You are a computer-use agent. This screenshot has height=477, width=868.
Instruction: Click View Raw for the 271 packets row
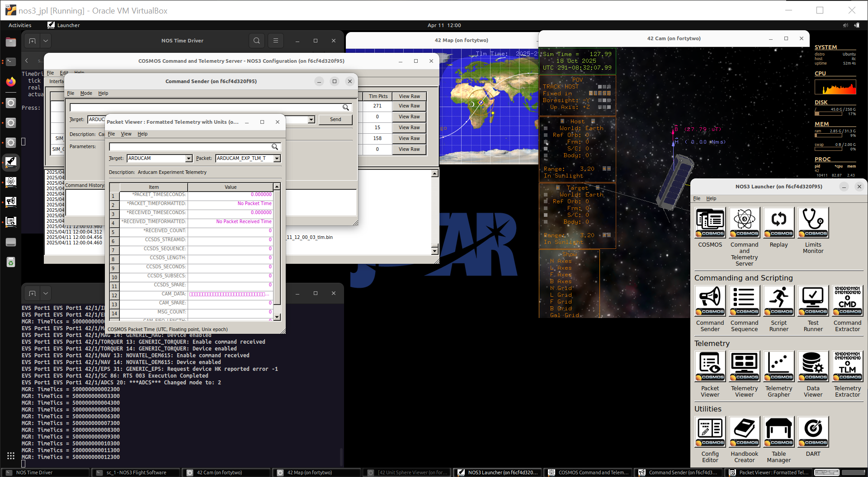pos(409,106)
